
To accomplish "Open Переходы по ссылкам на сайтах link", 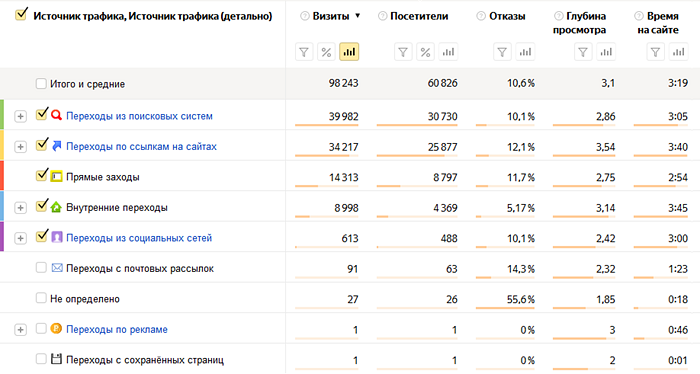I will point(141,146).
